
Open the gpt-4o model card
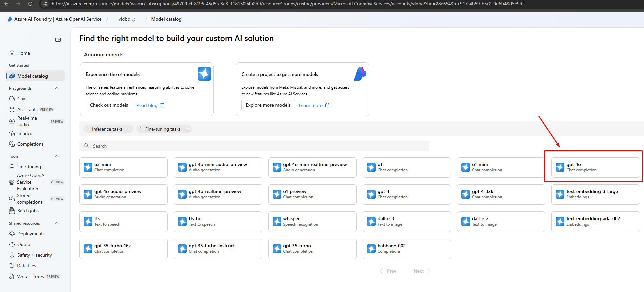(595, 167)
